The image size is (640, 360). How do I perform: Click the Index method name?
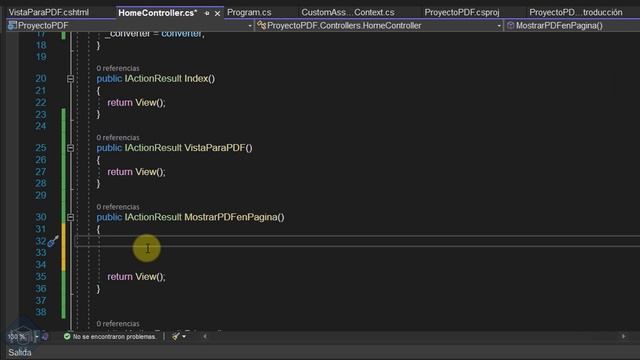[x=196, y=78]
